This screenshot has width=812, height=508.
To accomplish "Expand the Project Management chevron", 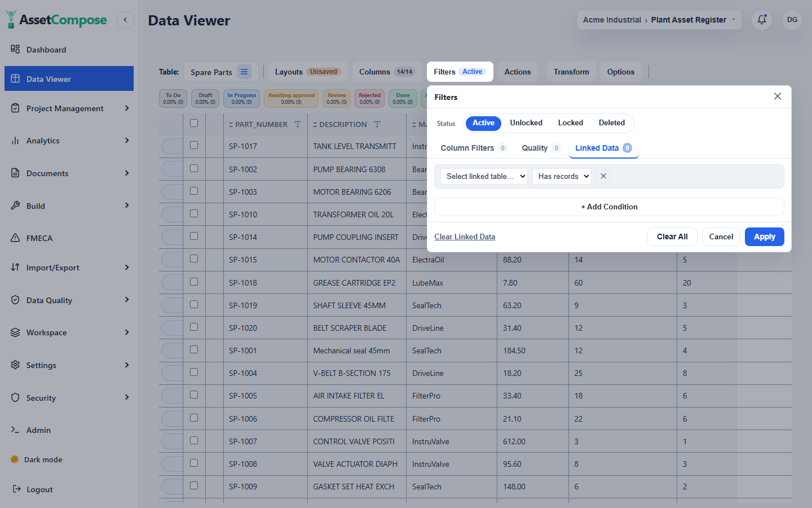I will point(127,108).
